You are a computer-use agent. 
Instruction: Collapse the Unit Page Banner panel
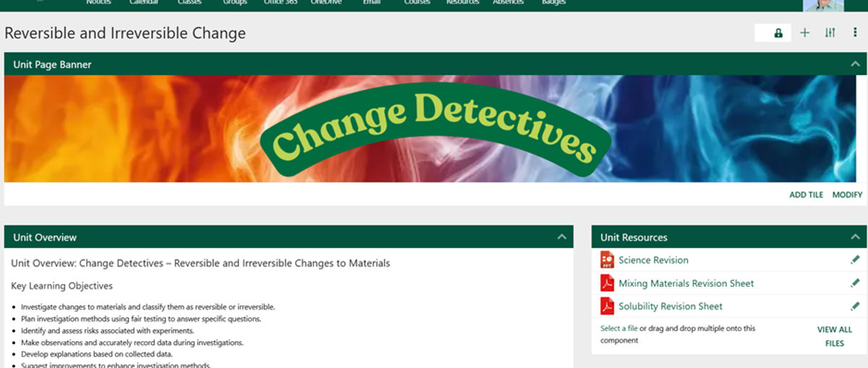pos(855,64)
